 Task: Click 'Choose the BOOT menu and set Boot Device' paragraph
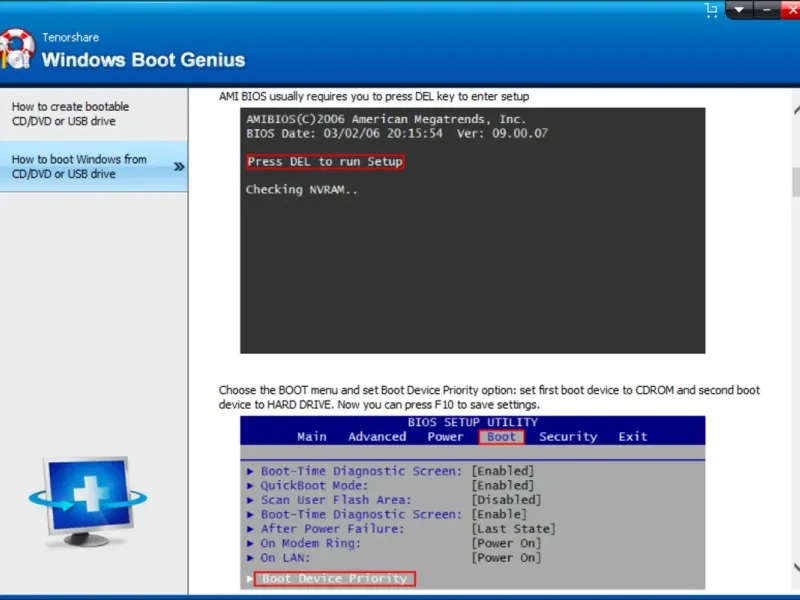click(489, 397)
